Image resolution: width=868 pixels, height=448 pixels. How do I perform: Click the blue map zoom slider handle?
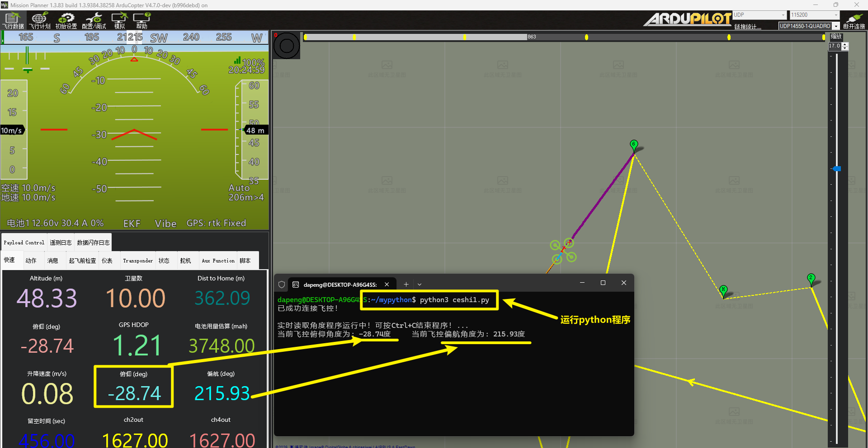coord(837,168)
